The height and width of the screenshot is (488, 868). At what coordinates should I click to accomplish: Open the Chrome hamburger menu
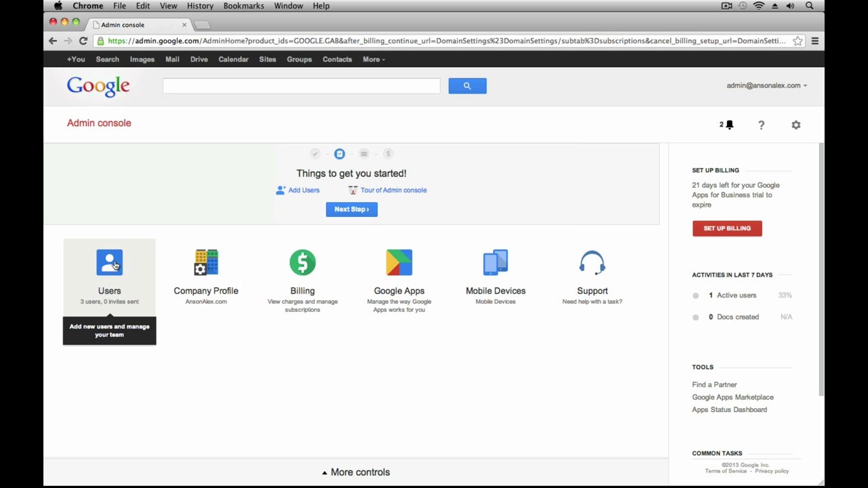pyautogui.click(x=814, y=41)
